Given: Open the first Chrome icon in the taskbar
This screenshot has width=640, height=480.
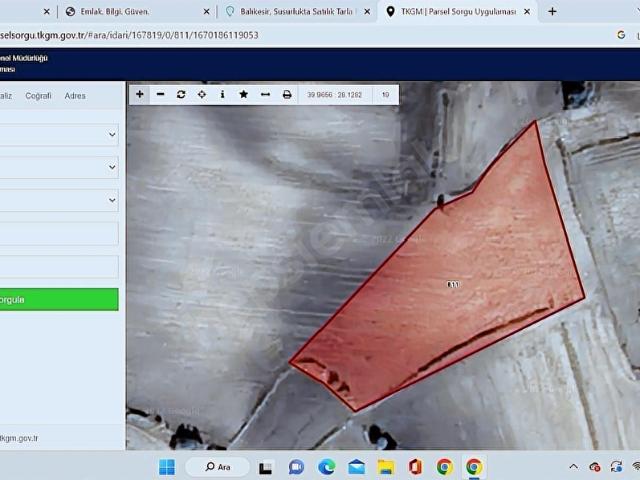Looking at the screenshot, I should coord(444,467).
